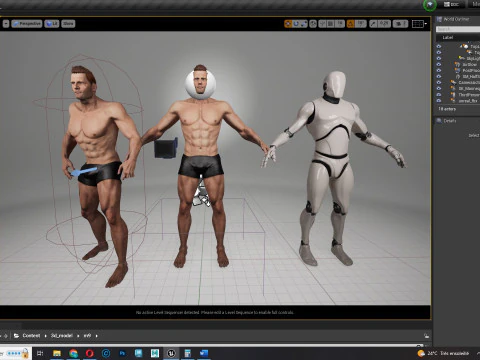480x360 pixels.
Task: Click the PostProcess actor type icon
Action: pyautogui.click(x=458, y=70)
